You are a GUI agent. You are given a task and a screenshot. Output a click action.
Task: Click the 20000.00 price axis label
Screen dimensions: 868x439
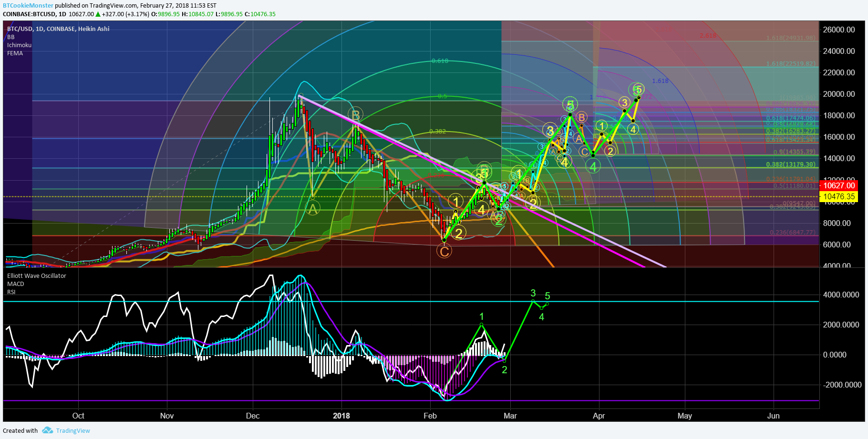tap(839, 94)
